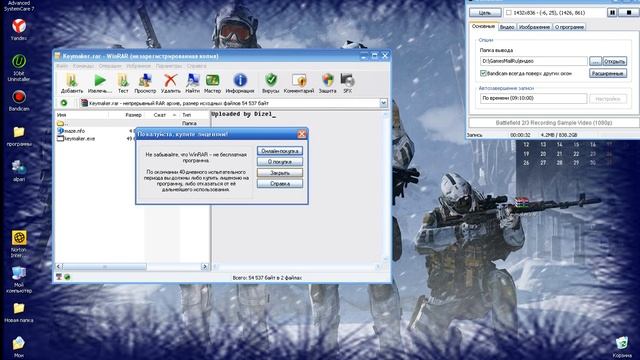Click the file list horizontal scrollbar right arrow
The image size is (640, 360).
(x=204, y=267)
